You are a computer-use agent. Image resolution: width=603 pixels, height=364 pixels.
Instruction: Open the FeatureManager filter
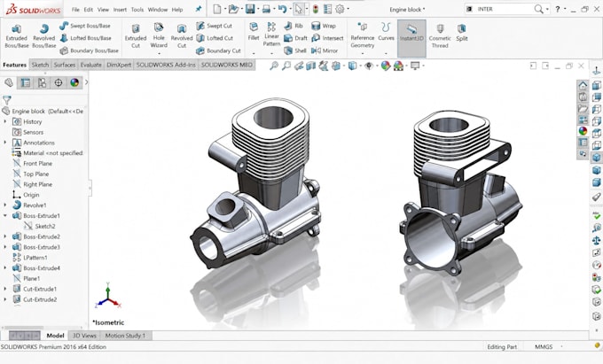(7, 100)
